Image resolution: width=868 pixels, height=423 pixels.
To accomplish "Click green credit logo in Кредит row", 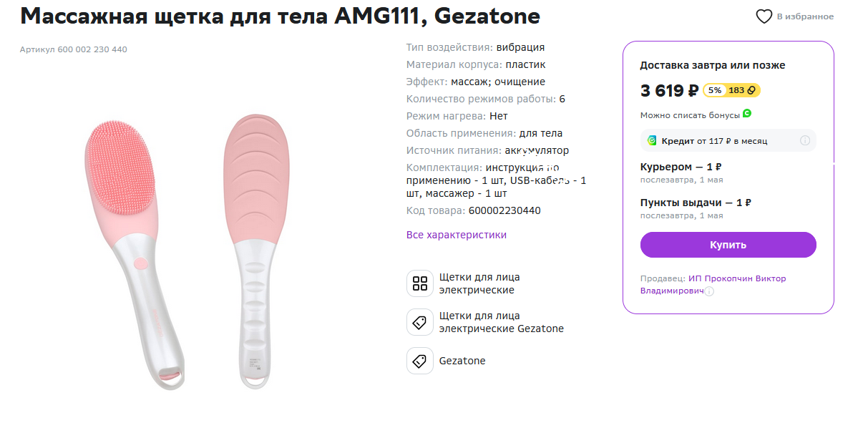I will (652, 141).
